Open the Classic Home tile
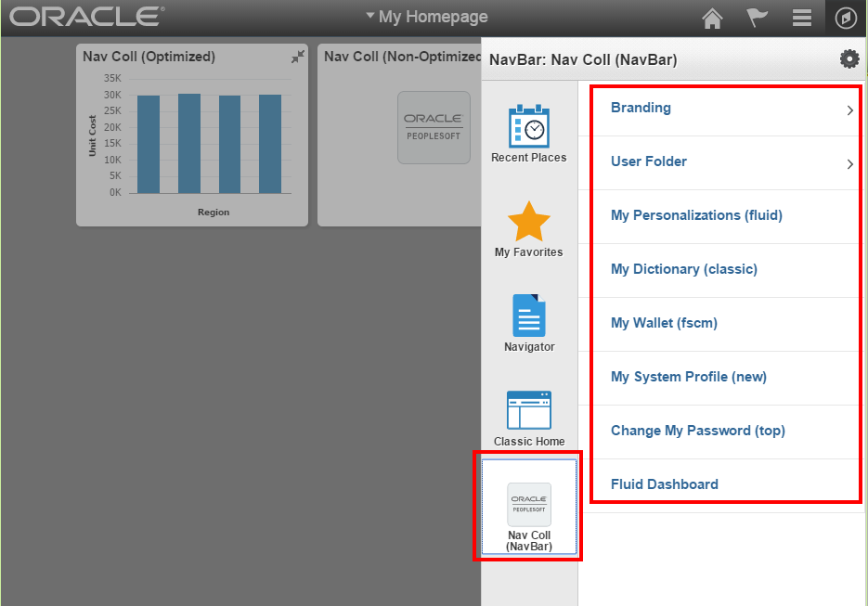Viewport: 868px width, 606px height. pyautogui.click(x=528, y=419)
